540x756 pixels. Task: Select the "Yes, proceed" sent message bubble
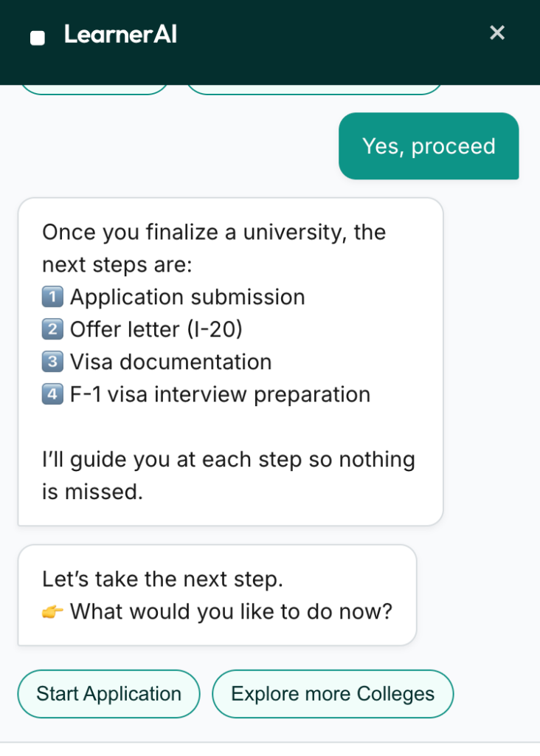[429, 146]
